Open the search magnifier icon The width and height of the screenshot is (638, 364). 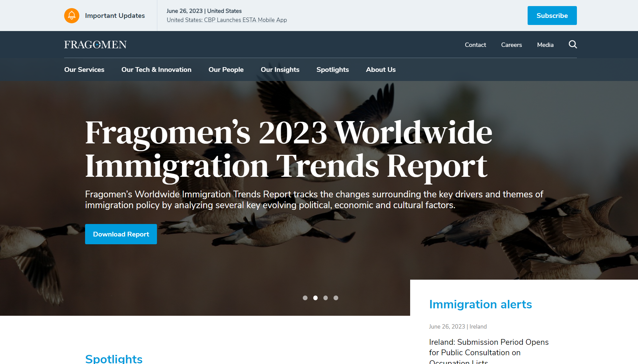[573, 45]
